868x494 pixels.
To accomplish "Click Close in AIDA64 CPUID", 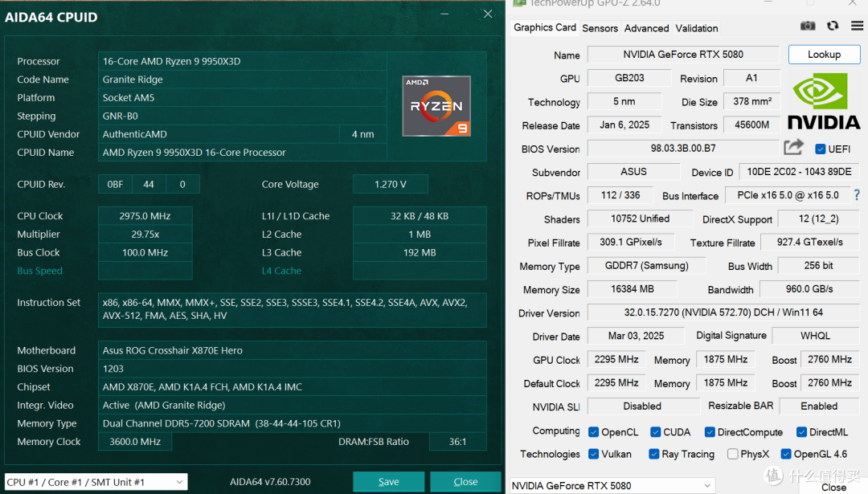I will [x=465, y=482].
